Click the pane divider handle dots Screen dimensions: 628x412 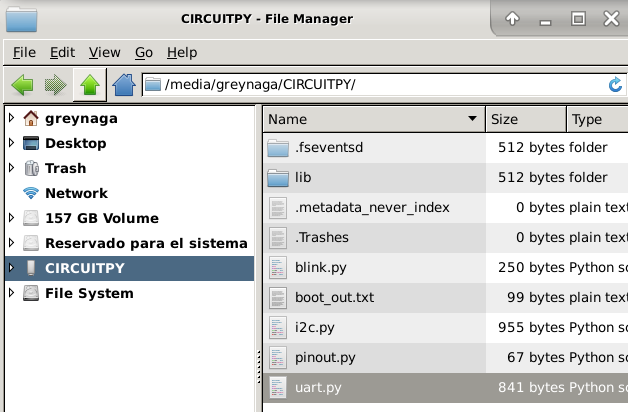[x=259, y=368]
